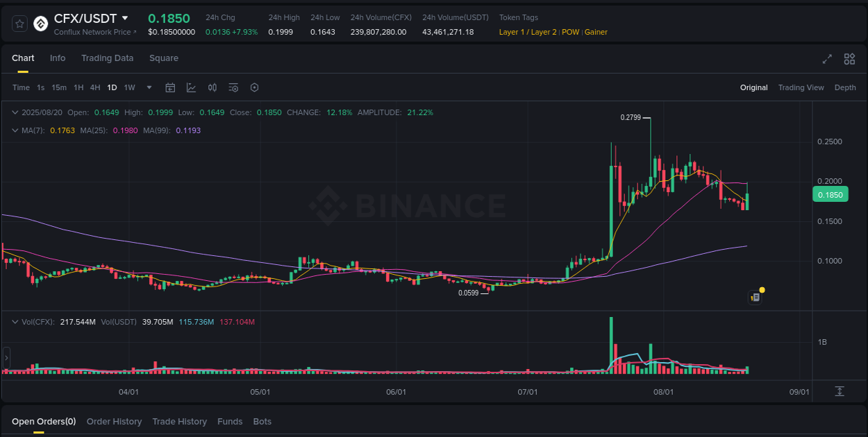
Task: Open the extra time interval dropdown arrow
Action: tap(149, 87)
